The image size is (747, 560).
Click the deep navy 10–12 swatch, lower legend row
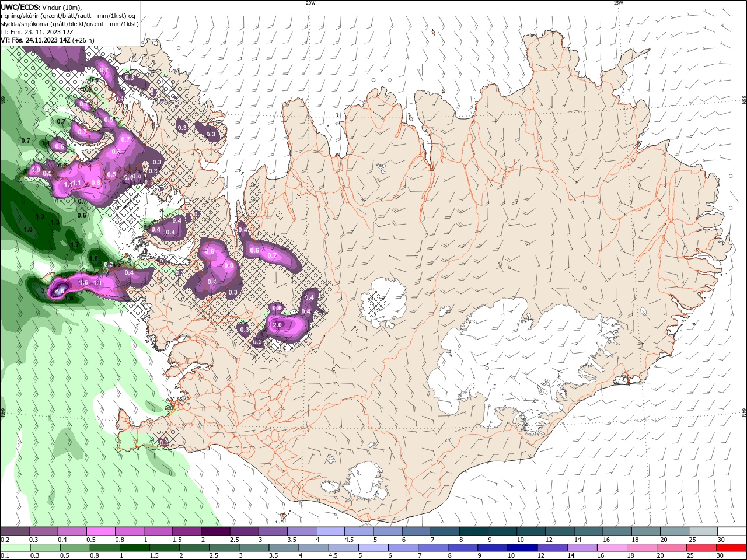(x=522, y=548)
